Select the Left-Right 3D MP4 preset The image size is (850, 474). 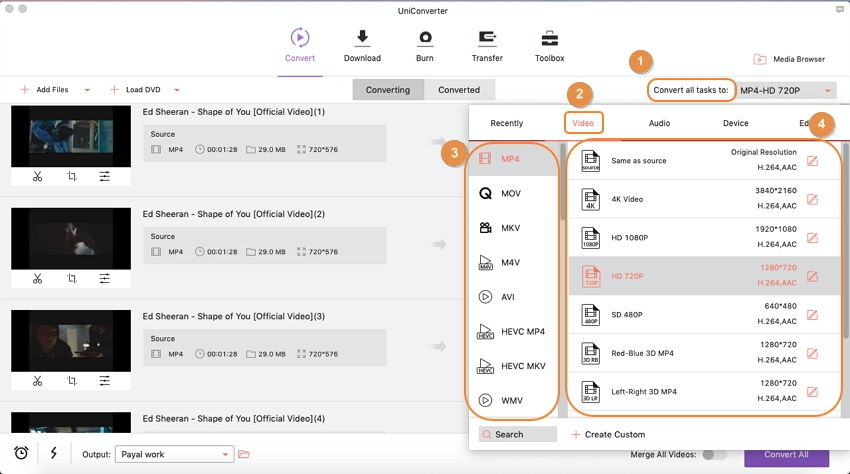[704, 392]
